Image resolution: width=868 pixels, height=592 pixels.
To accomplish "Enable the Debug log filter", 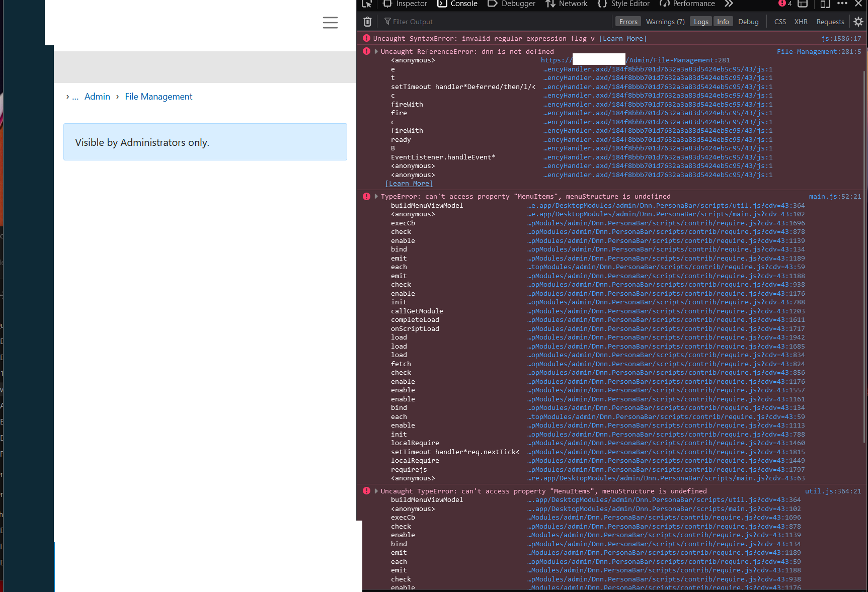I will pyautogui.click(x=748, y=21).
